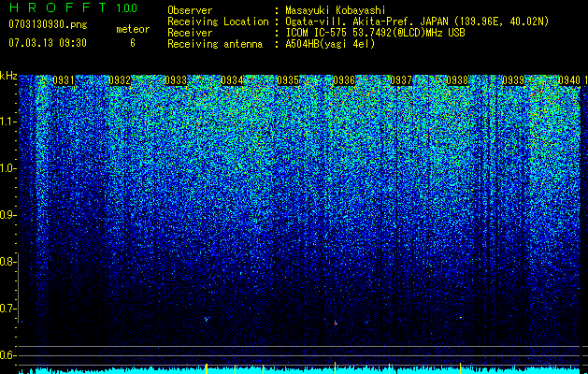Image resolution: width=588 pixels, height=374 pixels.
Task: Select the observer name Masayuki Kobayashi
Action: [x=336, y=10]
